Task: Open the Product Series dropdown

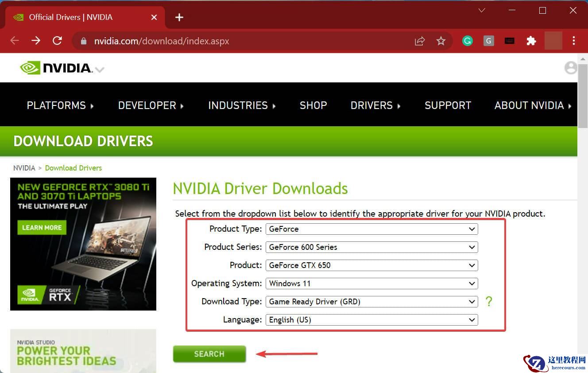Action: 371,247
